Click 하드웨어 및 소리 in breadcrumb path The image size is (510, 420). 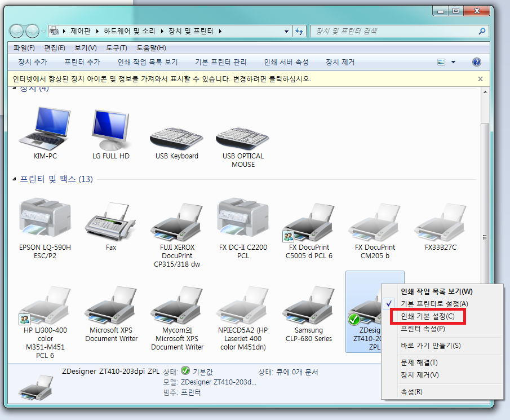[x=130, y=31]
